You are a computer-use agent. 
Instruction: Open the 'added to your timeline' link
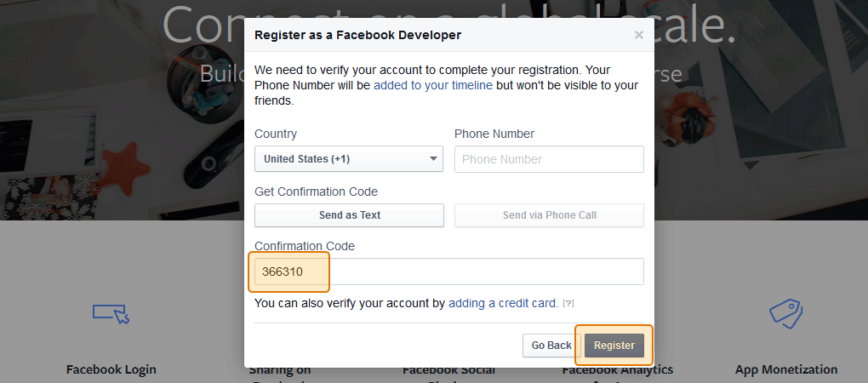point(433,85)
